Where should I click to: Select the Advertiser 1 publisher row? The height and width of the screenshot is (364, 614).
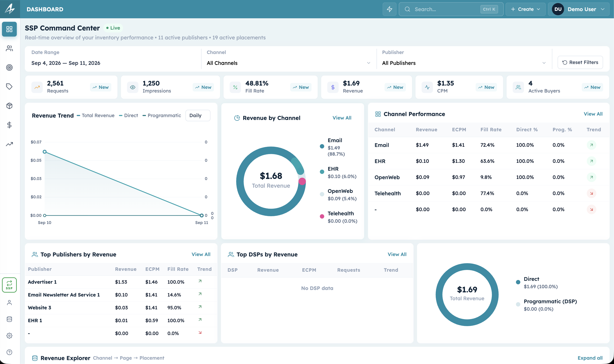(x=121, y=282)
